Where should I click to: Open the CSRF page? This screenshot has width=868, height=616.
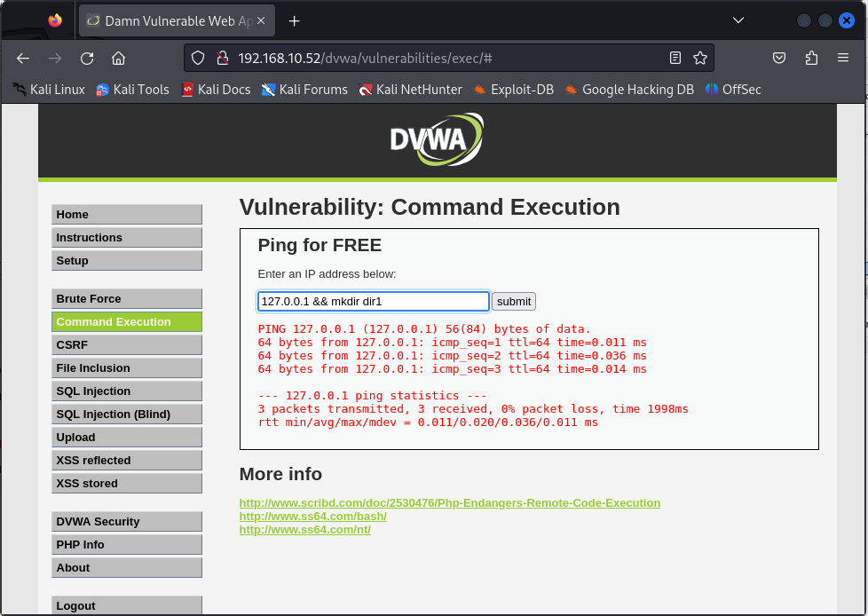[127, 344]
